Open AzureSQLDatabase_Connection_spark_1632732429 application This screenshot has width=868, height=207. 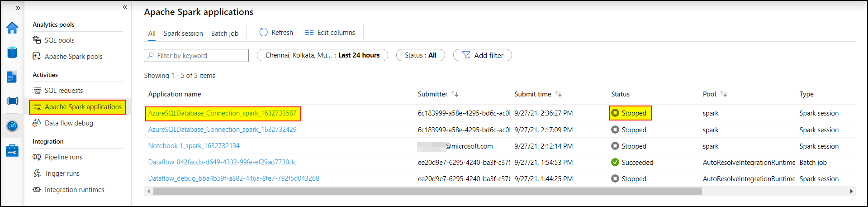pyautogui.click(x=223, y=130)
